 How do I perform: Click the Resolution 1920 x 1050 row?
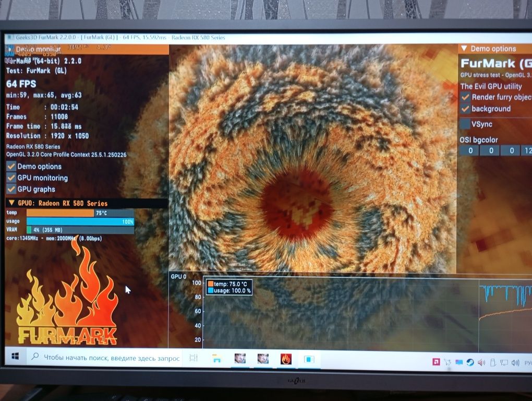coord(47,136)
